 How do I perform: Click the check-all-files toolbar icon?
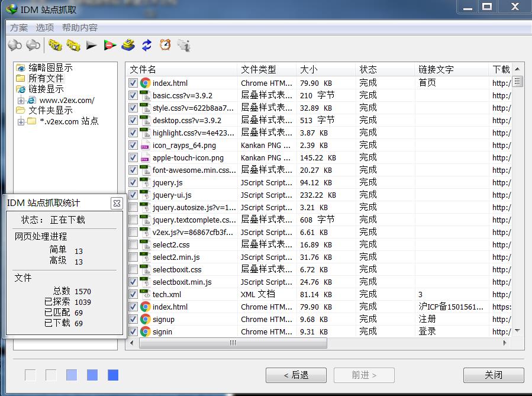pos(55,45)
